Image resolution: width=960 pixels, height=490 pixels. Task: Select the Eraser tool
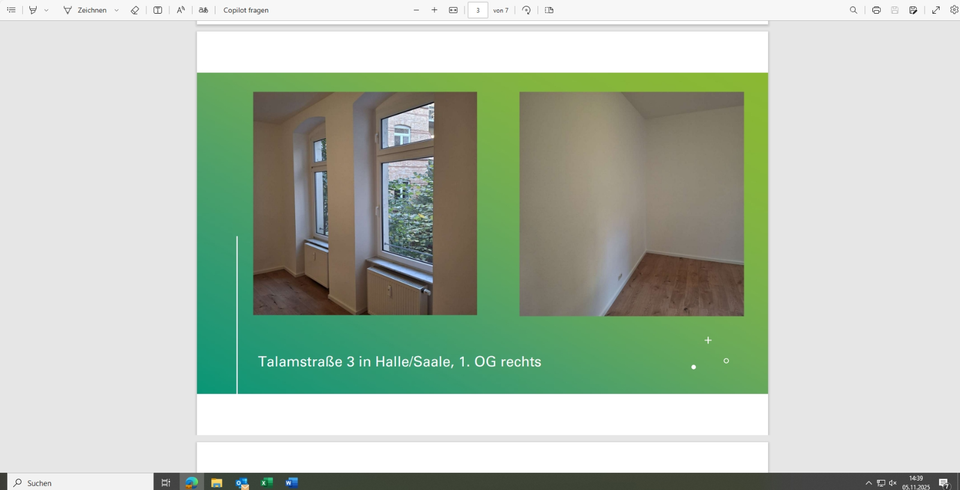pos(135,10)
